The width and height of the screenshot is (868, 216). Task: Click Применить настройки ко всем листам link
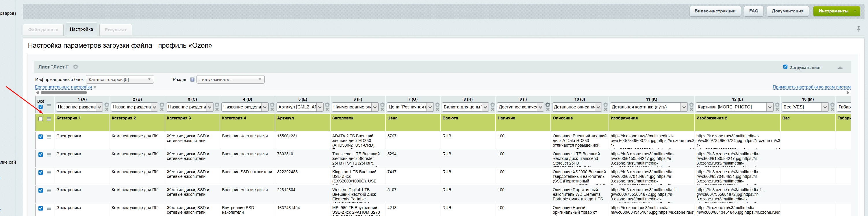(x=811, y=87)
